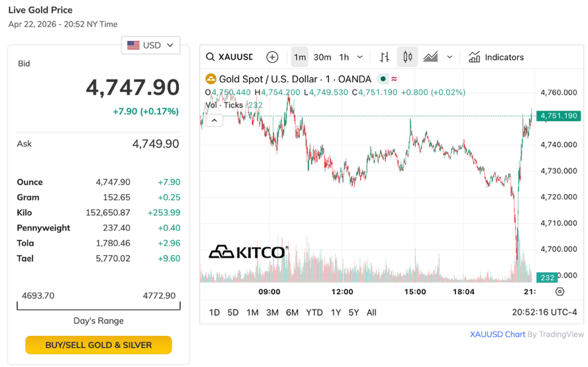Click the Gold Spot symbol logo icon
Viewport: 588px width, 367px height.
coord(211,79)
